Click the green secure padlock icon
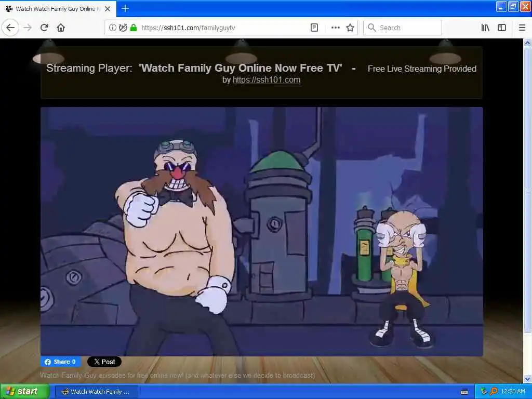 [x=134, y=28]
